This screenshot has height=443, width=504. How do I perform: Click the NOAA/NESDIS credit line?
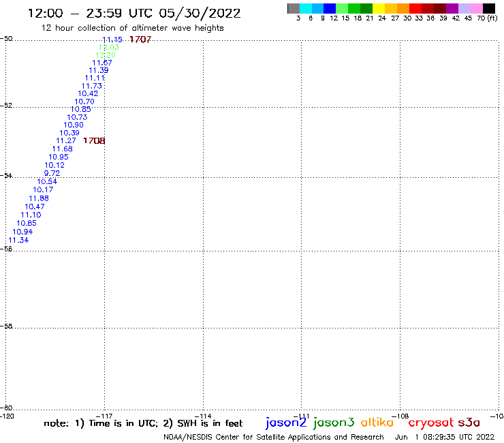pos(274,437)
